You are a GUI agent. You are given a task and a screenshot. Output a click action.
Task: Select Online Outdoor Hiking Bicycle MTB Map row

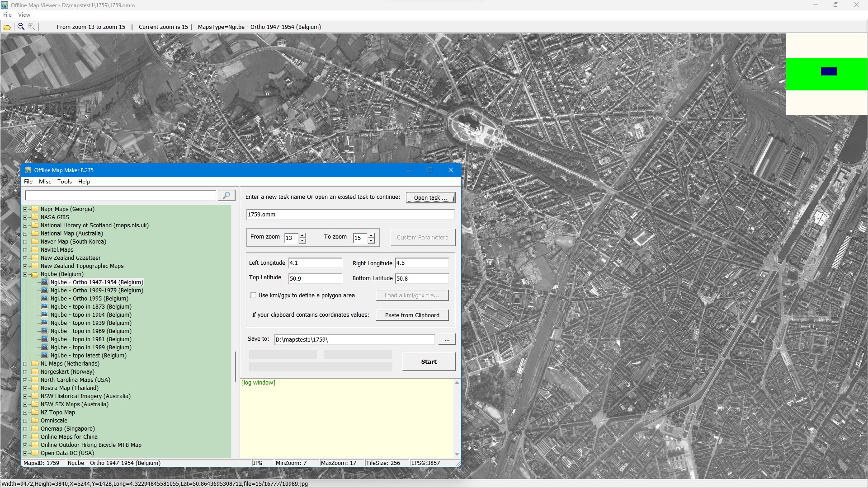coord(91,445)
